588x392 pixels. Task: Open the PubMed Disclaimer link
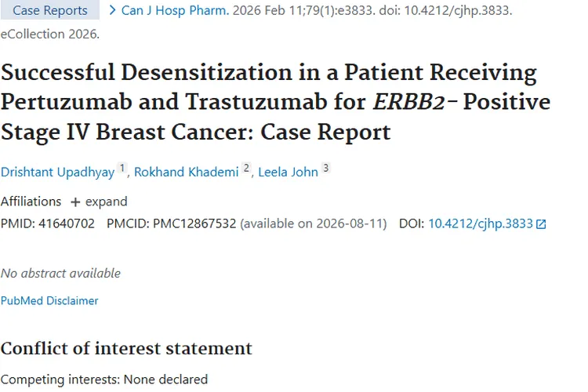[x=49, y=300]
